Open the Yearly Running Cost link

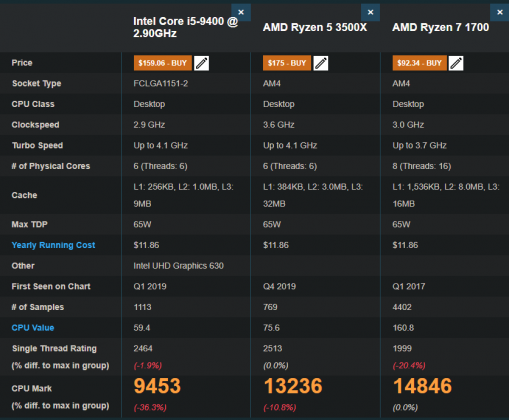pos(53,245)
